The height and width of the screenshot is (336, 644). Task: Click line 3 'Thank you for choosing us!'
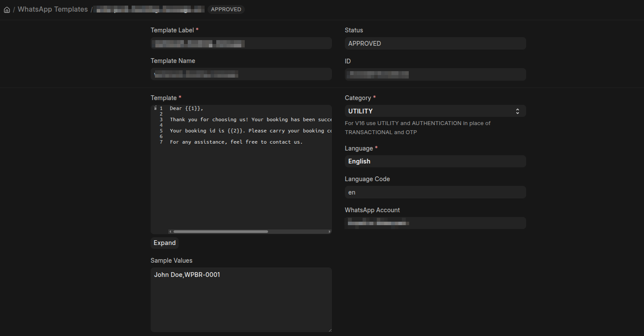[x=209, y=119]
